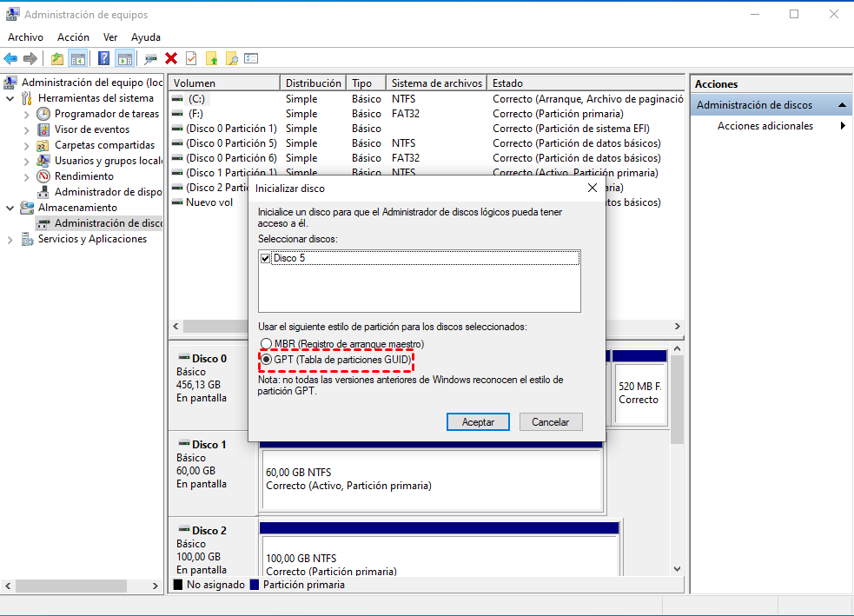This screenshot has height=616, width=854.
Task: Collapse Administración de discos actions section
Action: 842,104
